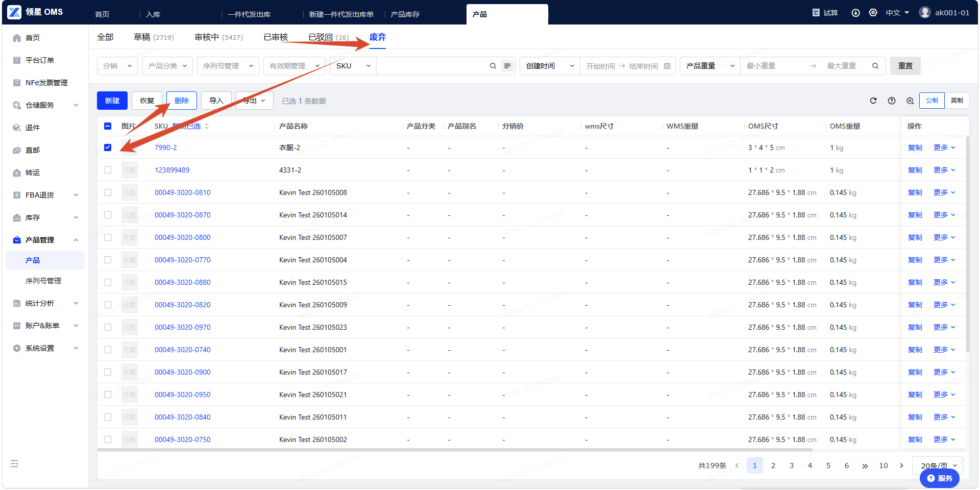Open the 创建时间 date-type dropdown

pyautogui.click(x=550, y=66)
